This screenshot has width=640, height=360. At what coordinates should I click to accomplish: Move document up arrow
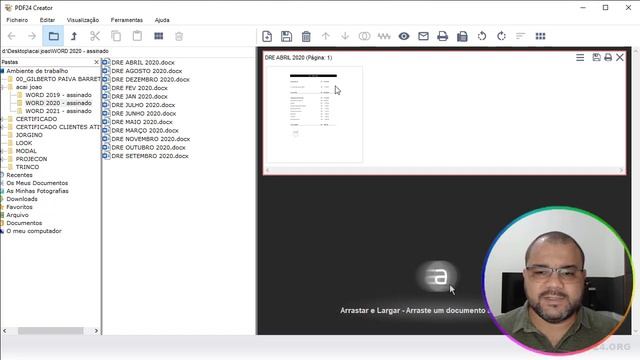tap(325, 36)
